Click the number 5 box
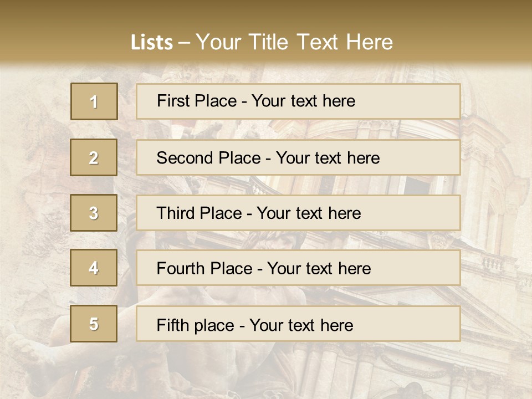This screenshot has width=532, height=399. tap(94, 324)
